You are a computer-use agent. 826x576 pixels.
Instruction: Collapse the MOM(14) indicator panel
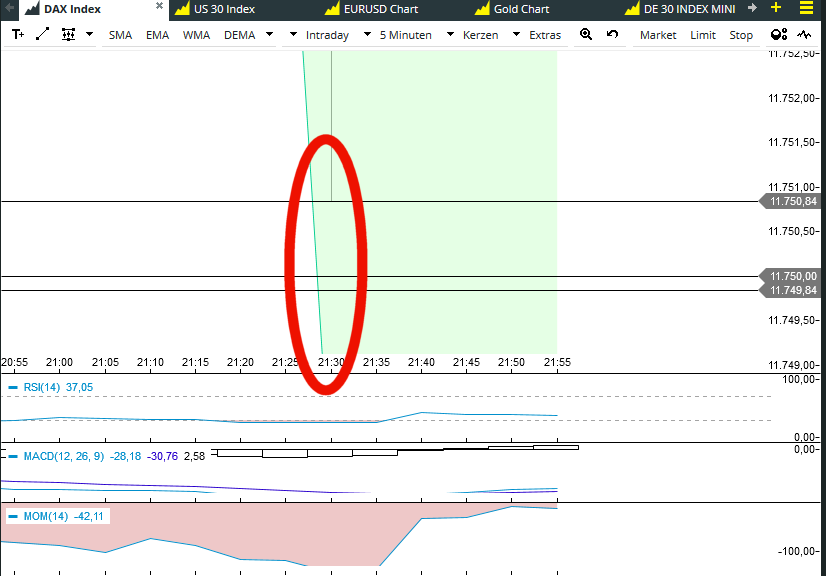point(13,517)
